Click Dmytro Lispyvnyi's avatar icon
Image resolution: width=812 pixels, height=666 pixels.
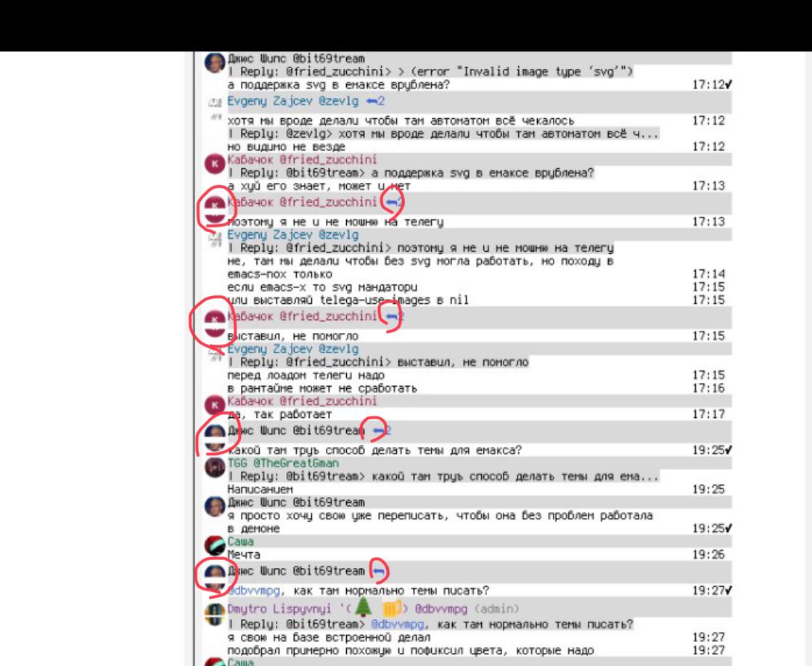[x=214, y=614]
